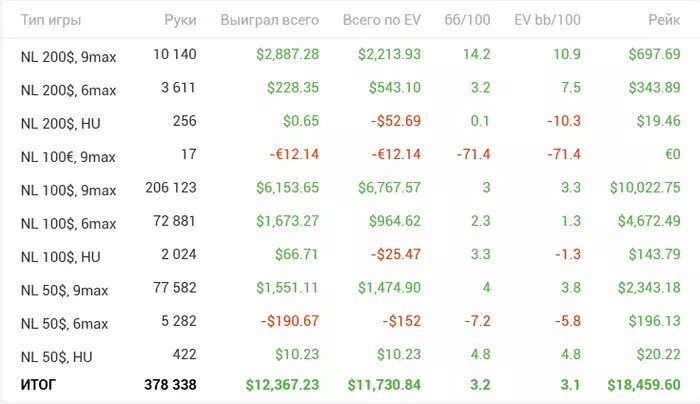The width and height of the screenshot is (700, 404).
Task: Select the 'NL 100$, 9max' row label
Action: 68,190
